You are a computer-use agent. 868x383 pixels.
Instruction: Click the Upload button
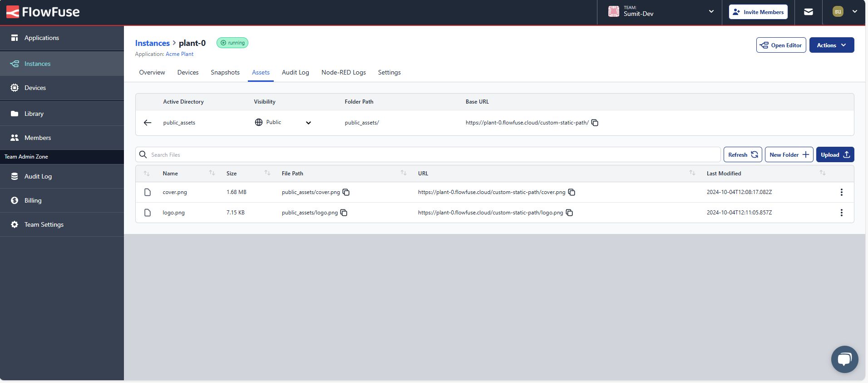click(x=835, y=154)
